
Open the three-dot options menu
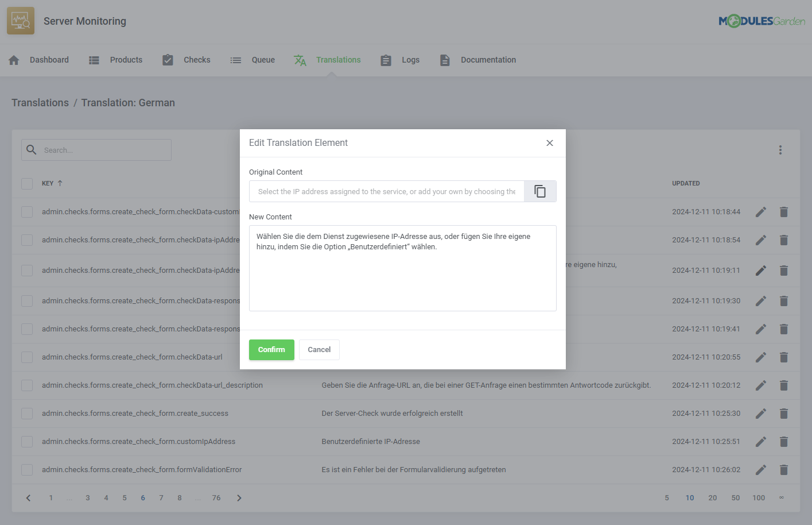780,149
